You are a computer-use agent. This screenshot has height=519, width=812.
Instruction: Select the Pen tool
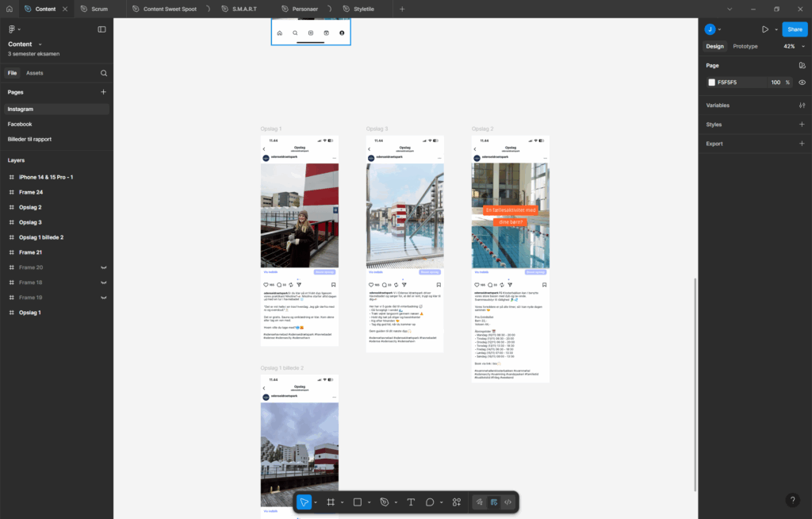pos(385,502)
